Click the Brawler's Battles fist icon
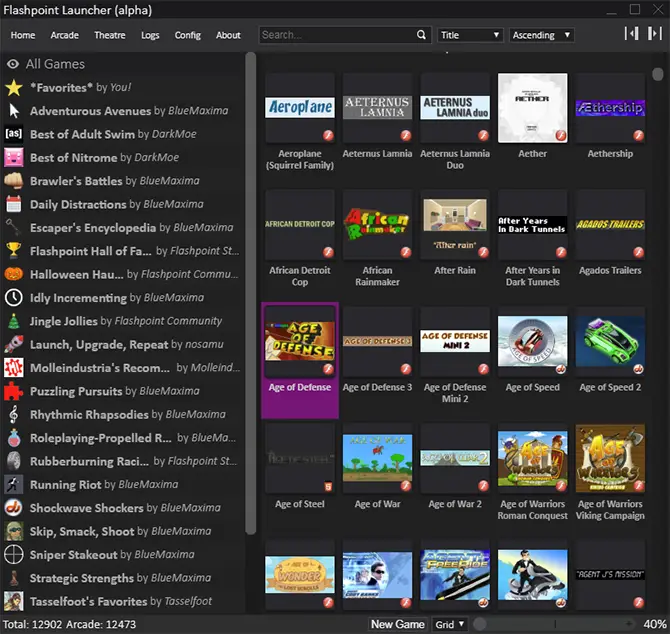The height and width of the screenshot is (634, 670). coord(14,181)
